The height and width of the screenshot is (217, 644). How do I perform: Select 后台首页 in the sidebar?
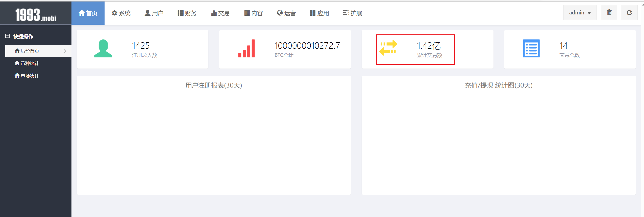pos(38,51)
